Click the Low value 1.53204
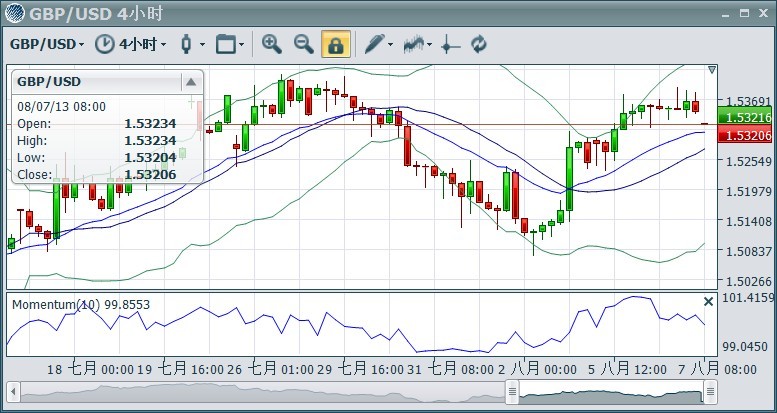777x413 pixels. (x=151, y=158)
